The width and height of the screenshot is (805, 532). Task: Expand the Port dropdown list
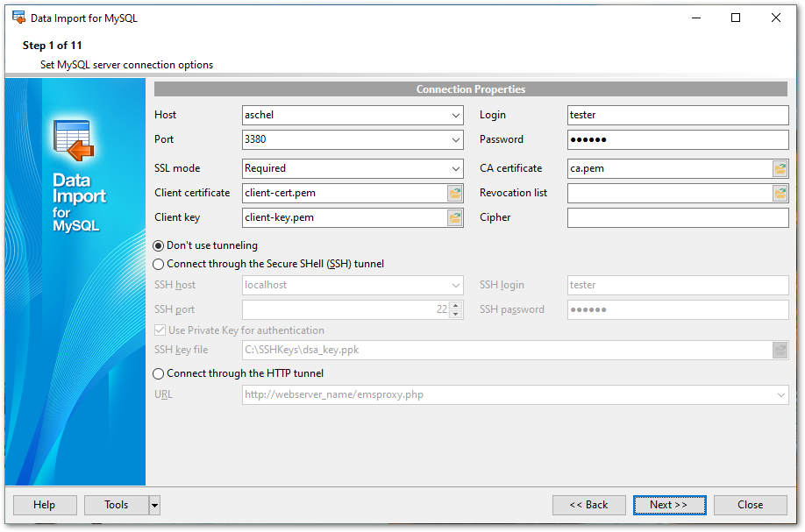pyautogui.click(x=455, y=140)
